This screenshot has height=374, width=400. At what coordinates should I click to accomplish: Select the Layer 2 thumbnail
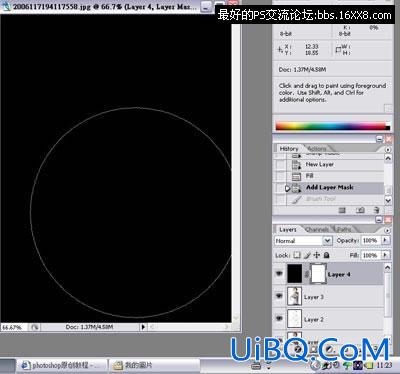pos(294,318)
